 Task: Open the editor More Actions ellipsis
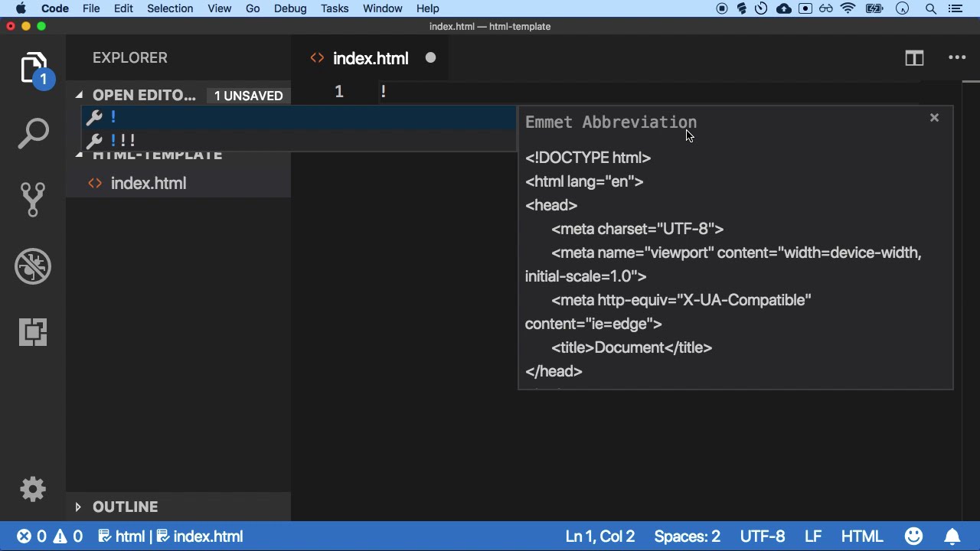tap(957, 58)
